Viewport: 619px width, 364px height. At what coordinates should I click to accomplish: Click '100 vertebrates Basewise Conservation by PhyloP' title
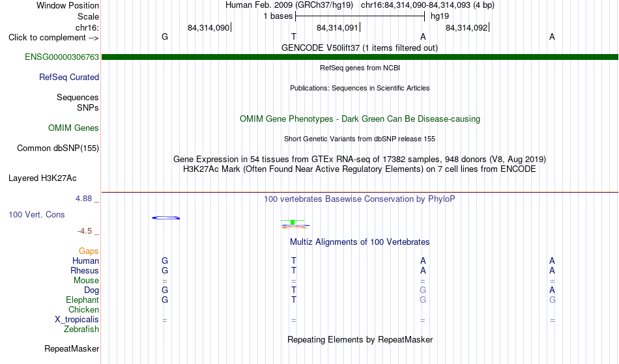(x=360, y=199)
